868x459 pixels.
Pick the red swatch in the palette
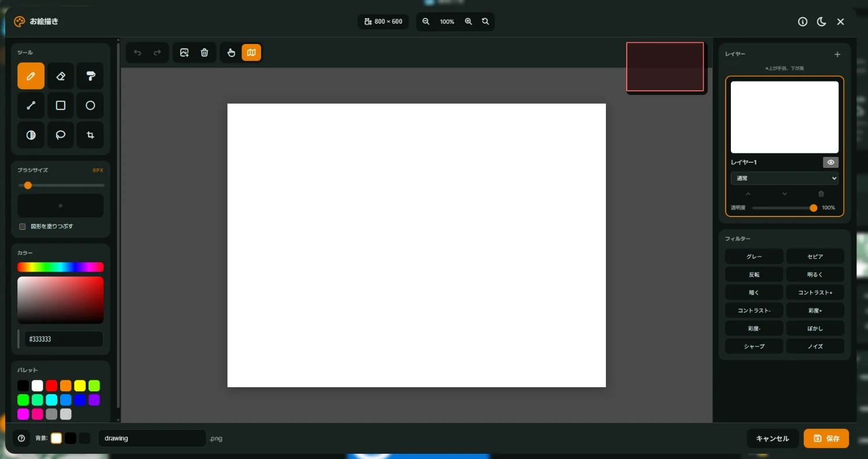point(52,385)
